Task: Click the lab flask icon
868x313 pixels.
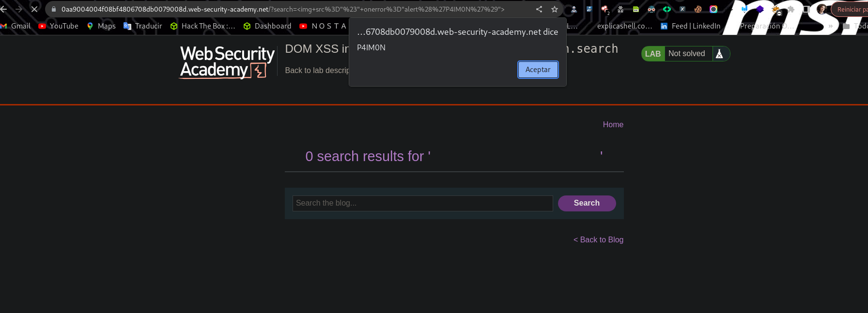Action: [719, 54]
